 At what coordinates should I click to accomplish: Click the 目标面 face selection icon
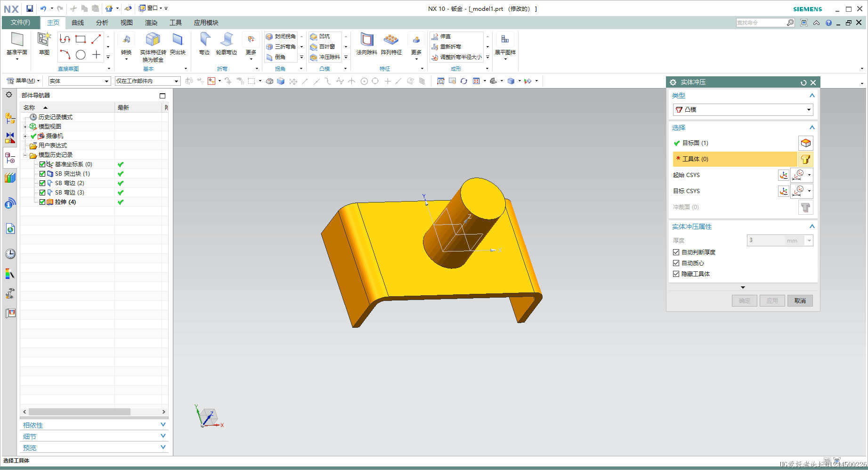[806, 143]
